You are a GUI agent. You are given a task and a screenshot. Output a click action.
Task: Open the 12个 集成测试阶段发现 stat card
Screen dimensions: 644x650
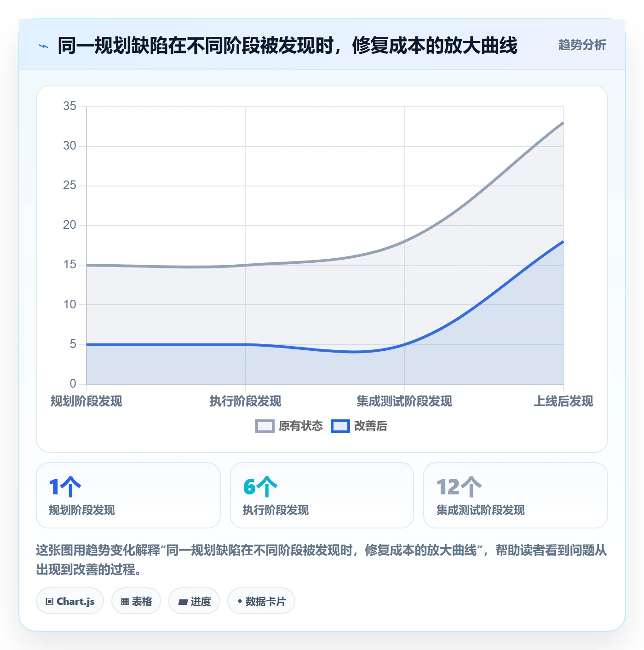516,495
